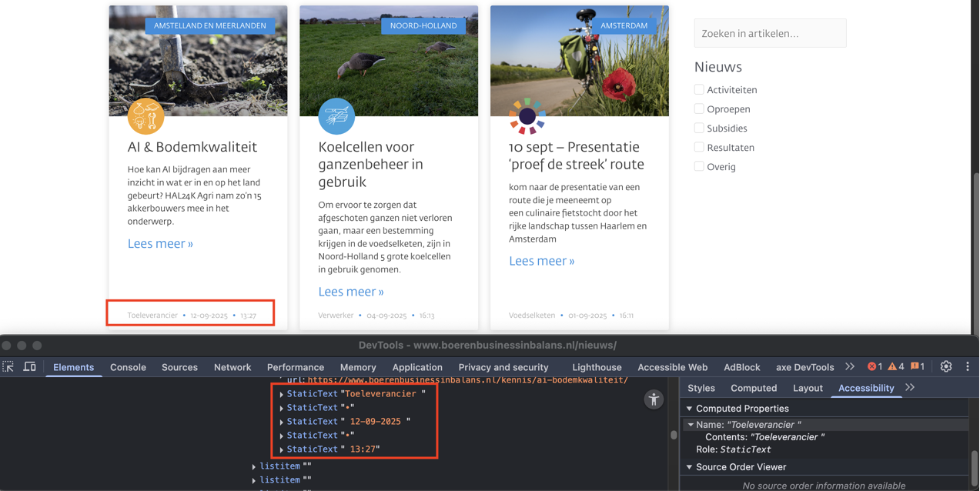This screenshot has height=491, width=980.
Task: Check the Activiteiten checkbox
Action: click(699, 90)
